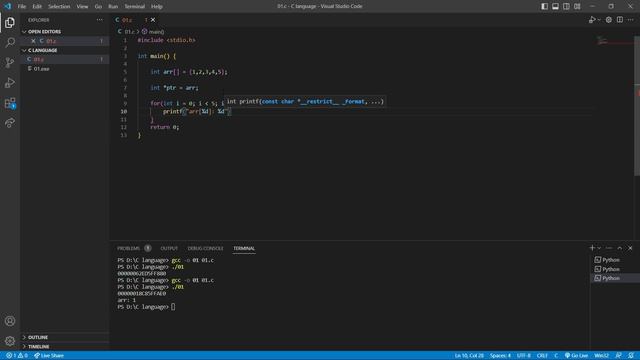Open the notifications bell icon
The width and height of the screenshot is (640, 360).
coord(631,356)
